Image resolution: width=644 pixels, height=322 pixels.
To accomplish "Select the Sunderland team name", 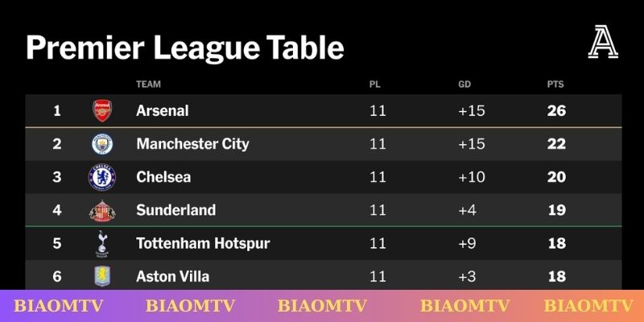I will coord(175,211).
